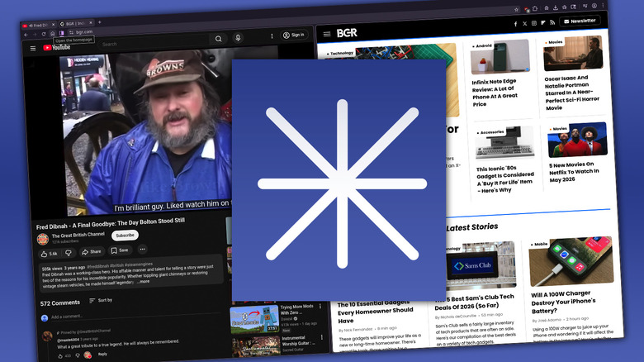Open a new tab with the plus icon

click(x=99, y=22)
